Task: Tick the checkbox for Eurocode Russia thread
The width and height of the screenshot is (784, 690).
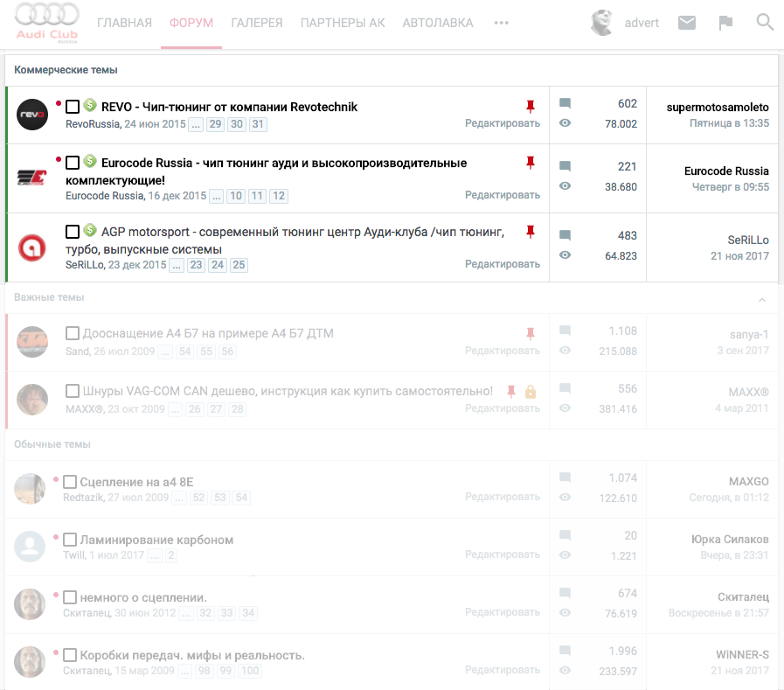Action: point(73,163)
